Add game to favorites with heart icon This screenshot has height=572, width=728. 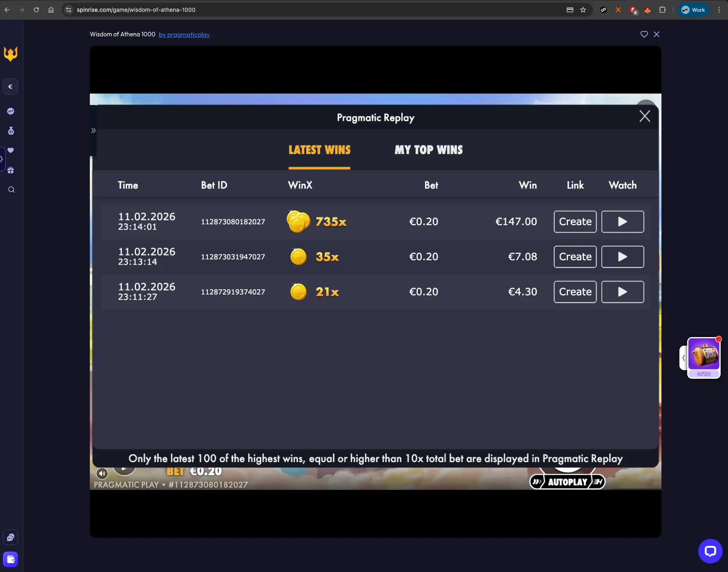click(644, 34)
